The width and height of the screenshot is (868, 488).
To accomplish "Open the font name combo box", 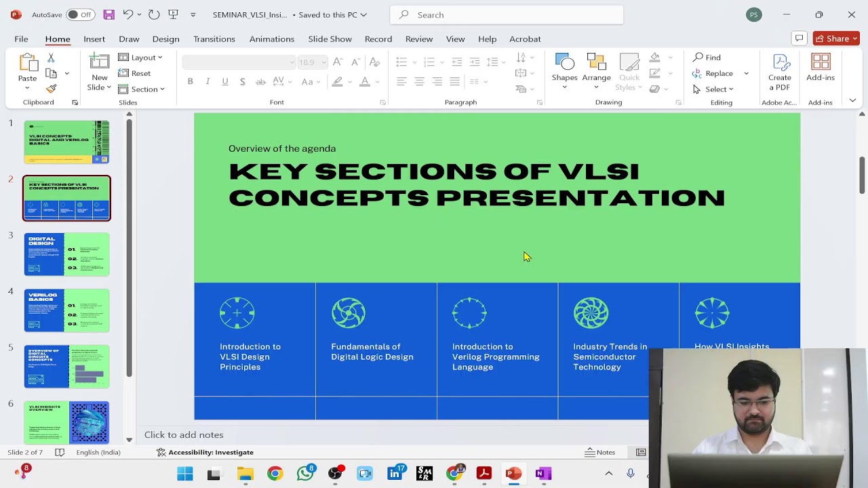I will coord(239,62).
